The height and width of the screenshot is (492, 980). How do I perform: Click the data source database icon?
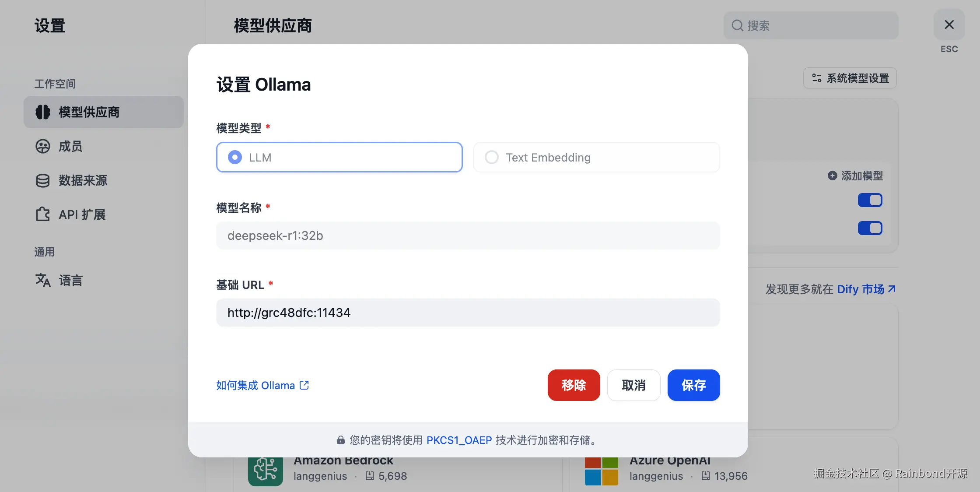point(43,180)
